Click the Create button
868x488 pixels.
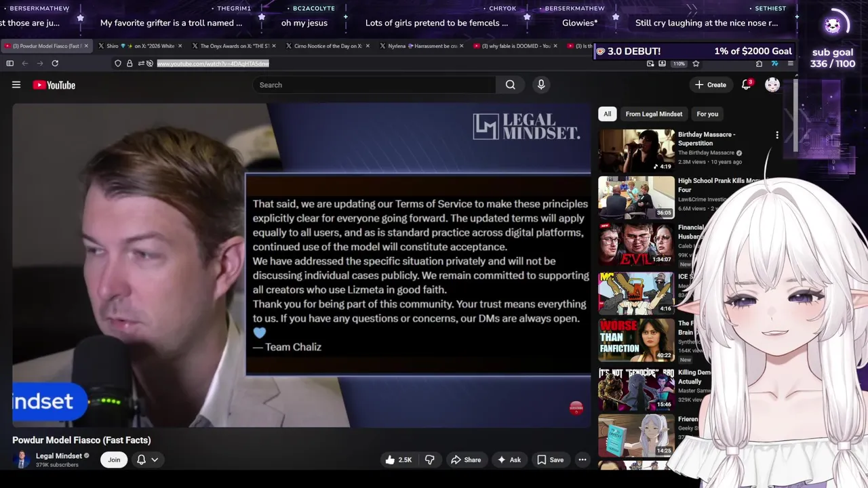tap(710, 85)
